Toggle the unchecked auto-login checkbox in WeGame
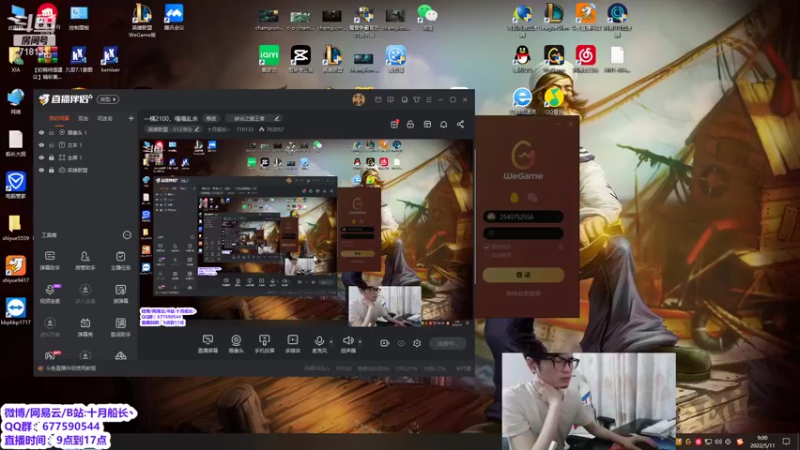800x450 pixels. tap(486, 255)
